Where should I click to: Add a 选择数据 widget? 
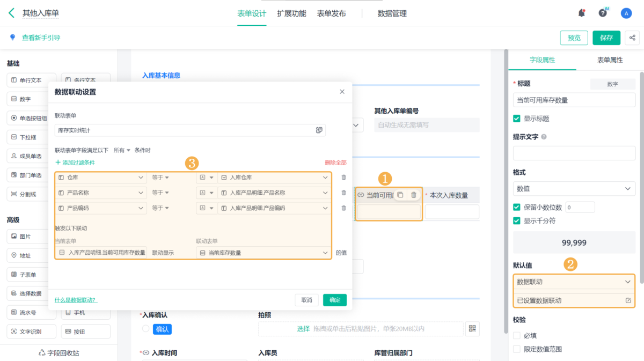click(x=32, y=293)
